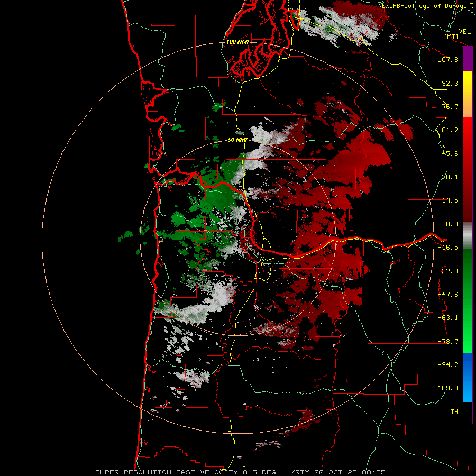Screen dimensions: 476x476
Task: Click the VEL legend title
Action: 464,31
